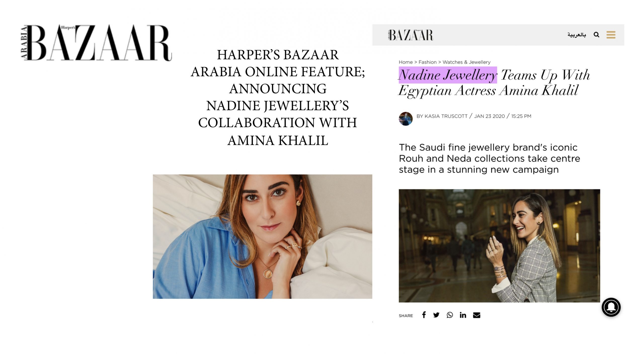Share article on LinkedIn
The height and width of the screenshot is (354, 644).
click(463, 315)
